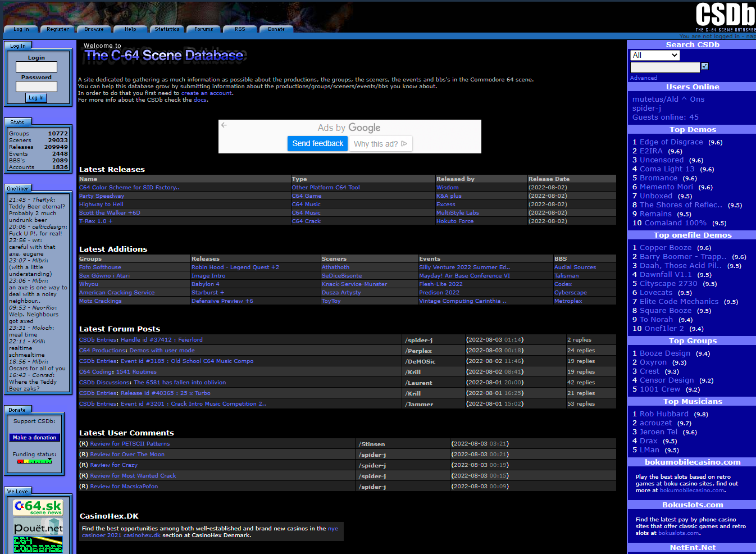Open the Advanced search link
The width and height of the screenshot is (756, 554).
pos(644,78)
